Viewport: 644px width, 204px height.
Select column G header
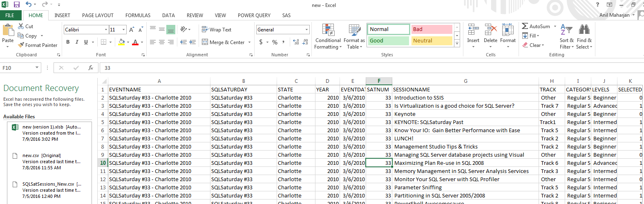[x=465, y=81]
